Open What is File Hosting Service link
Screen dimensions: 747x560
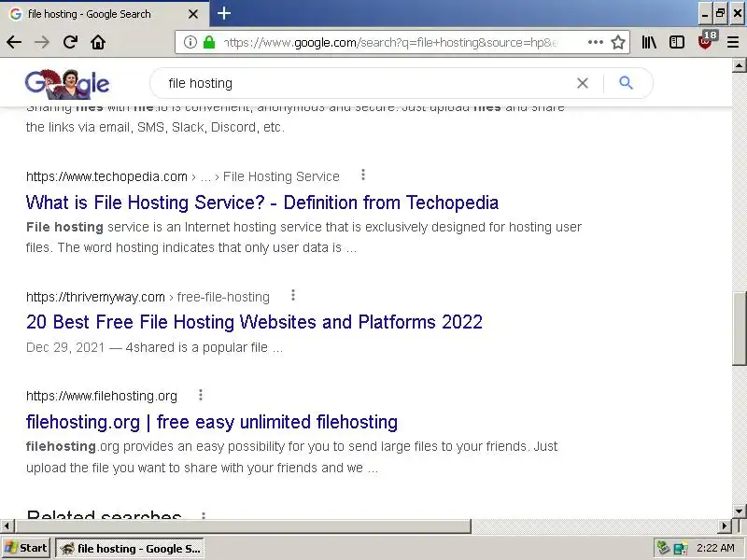pos(262,203)
